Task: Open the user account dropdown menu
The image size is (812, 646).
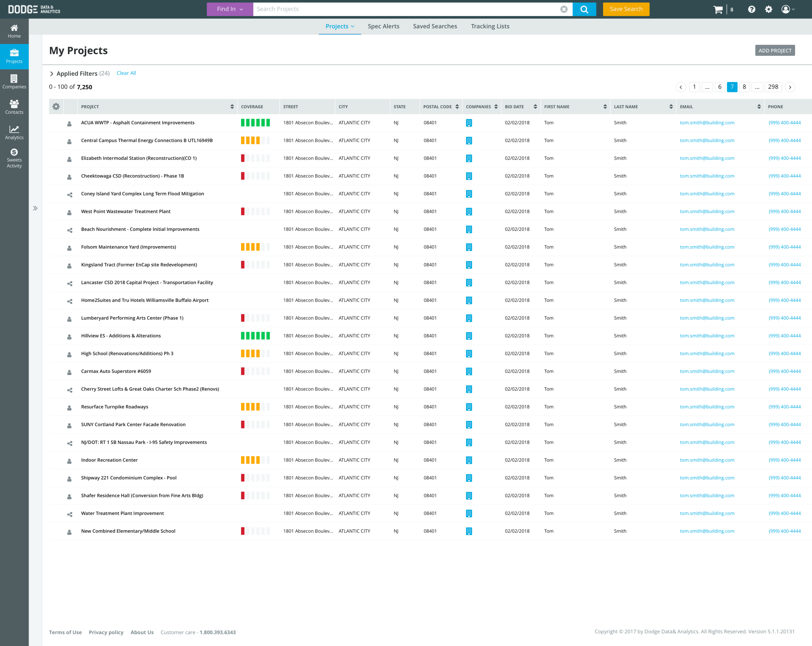Action: pos(788,9)
